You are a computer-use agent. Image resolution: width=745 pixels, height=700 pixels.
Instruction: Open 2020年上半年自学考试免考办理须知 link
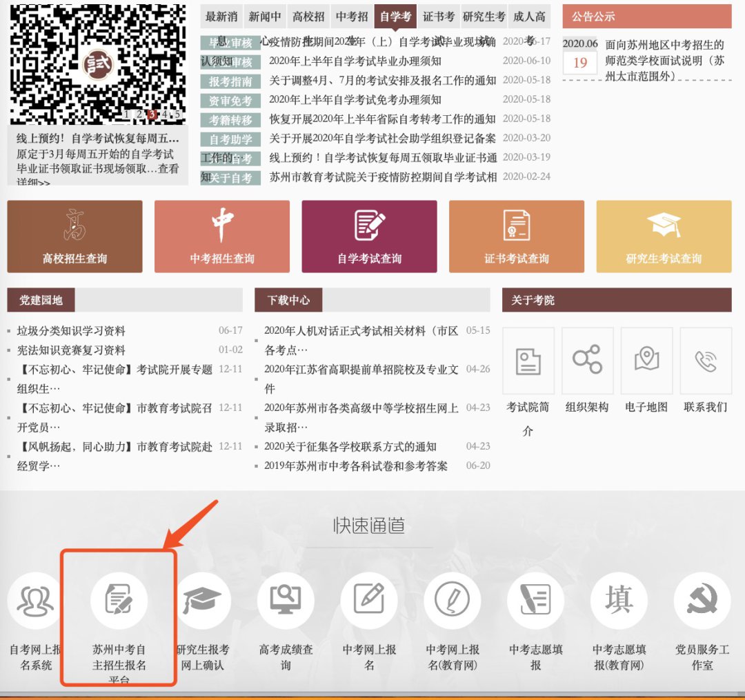pos(355,100)
